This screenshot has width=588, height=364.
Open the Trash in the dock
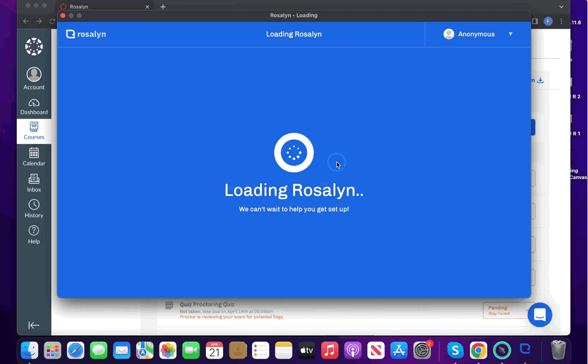tap(558, 350)
